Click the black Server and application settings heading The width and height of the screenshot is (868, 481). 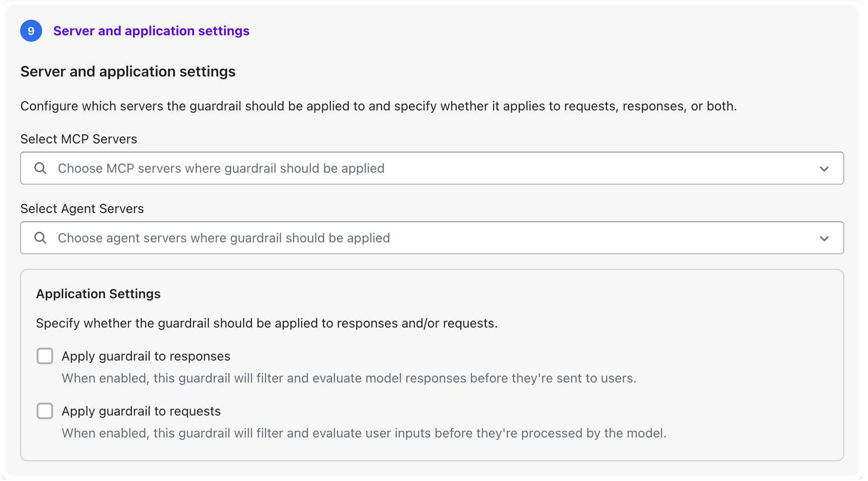click(128, 72)
